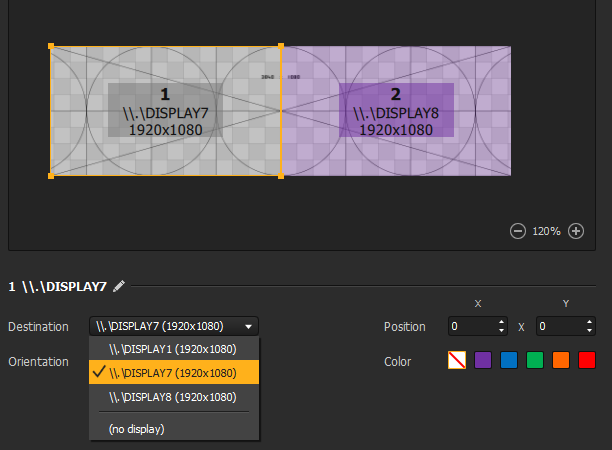The image size is (612, 450).
Task: Select display 2 DISPLAY8 in canvas
Action: tap(396, 111)
